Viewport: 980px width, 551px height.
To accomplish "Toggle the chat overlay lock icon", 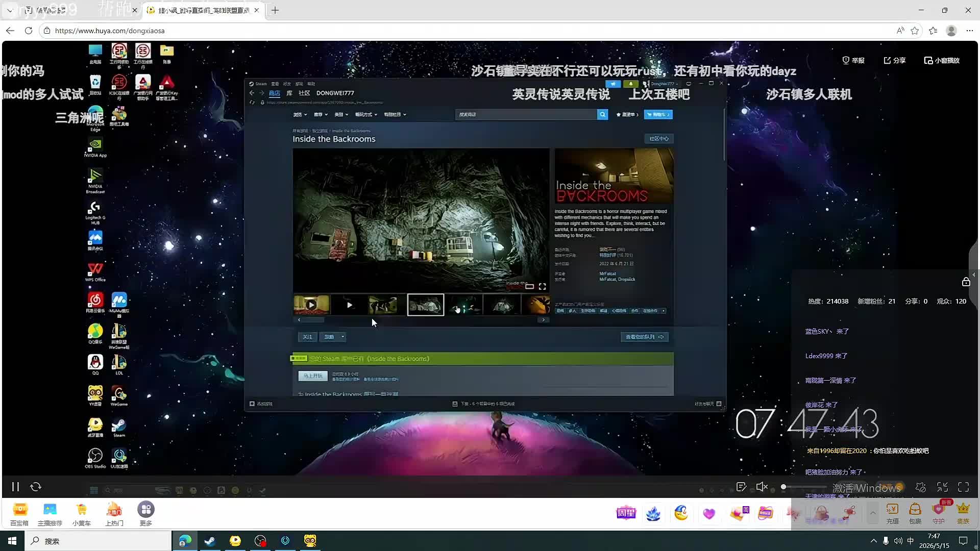I will 966,282.
